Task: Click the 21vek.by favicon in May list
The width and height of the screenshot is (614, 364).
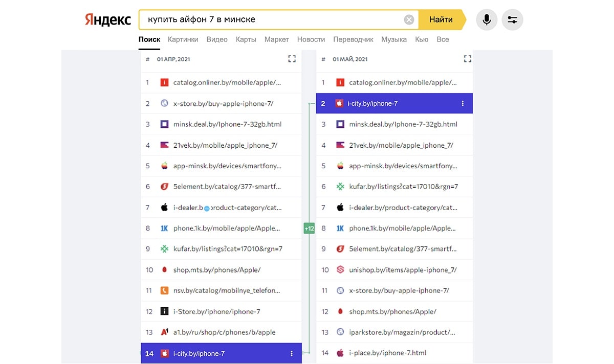Action: (x=340, y=145)
